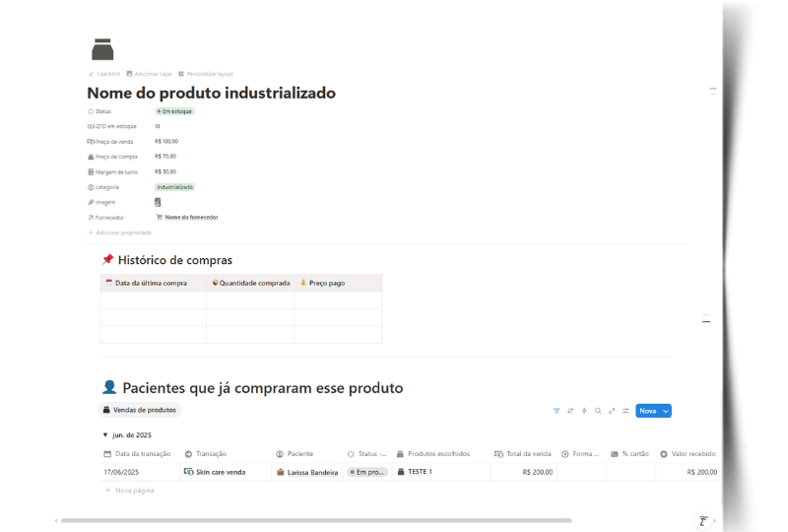Select the industrializado category tag
This screenshot has width=788, height=532.
click(174, 186)
